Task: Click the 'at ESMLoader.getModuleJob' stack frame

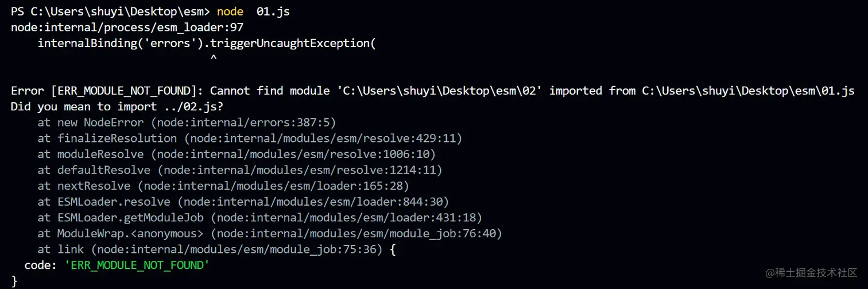Action: pyautogui.click(x=259, y=217)
